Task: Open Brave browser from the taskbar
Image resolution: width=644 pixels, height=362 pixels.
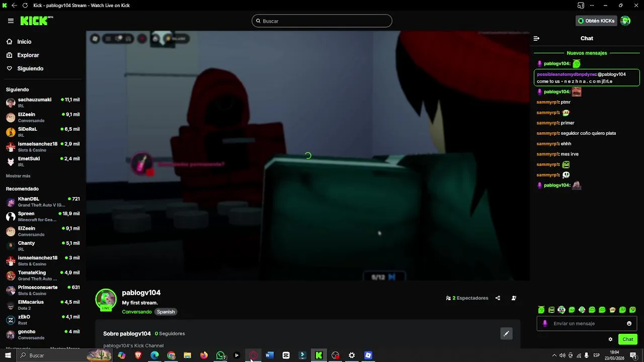Action: 138,355
